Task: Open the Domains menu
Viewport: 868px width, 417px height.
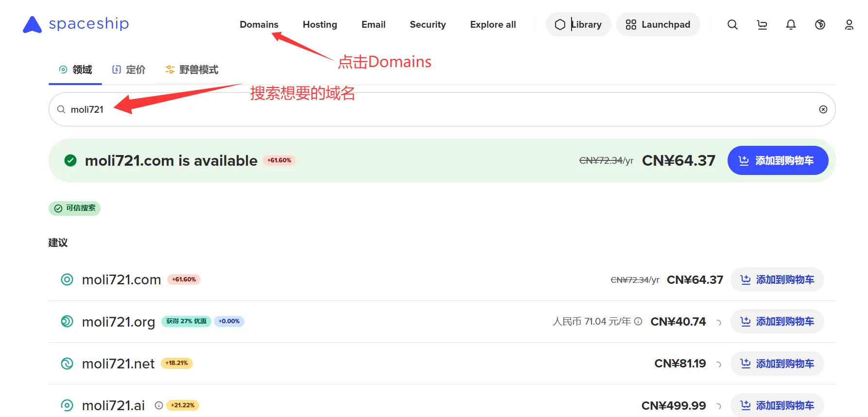Action: point(259,24)
